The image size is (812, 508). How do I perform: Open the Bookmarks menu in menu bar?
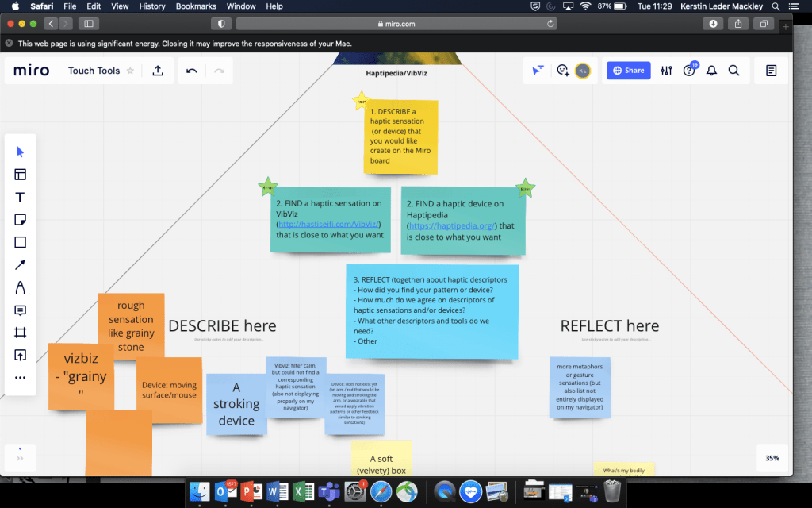click(195, 6)
